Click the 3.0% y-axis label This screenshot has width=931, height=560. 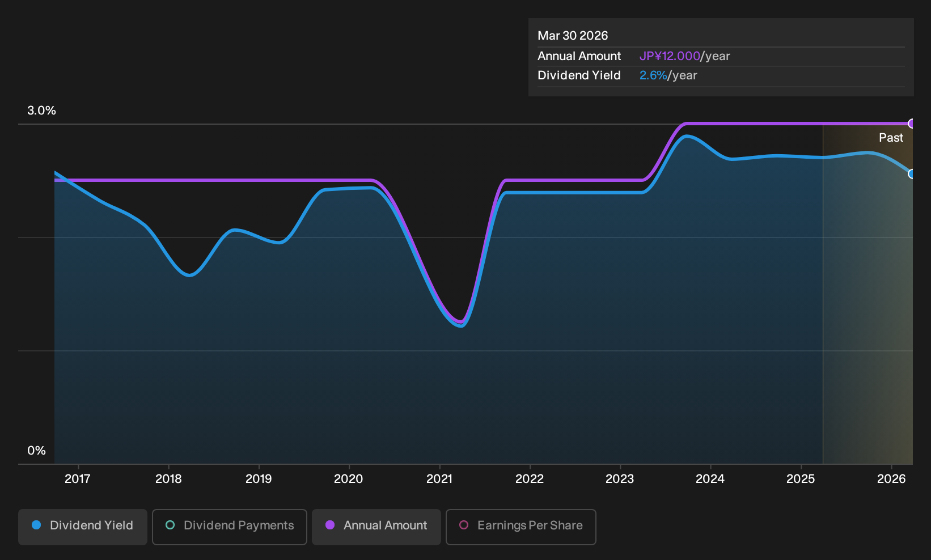41,111
